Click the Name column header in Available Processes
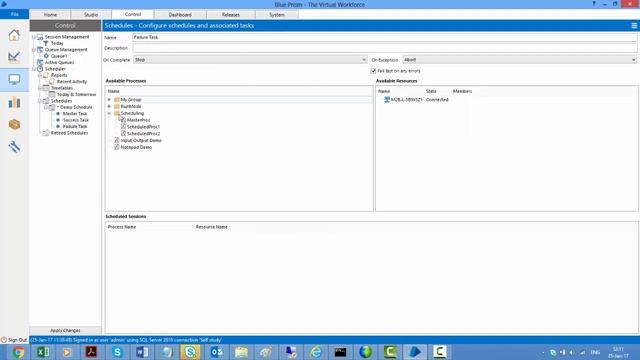640x360 pixels. click(113, 91)
